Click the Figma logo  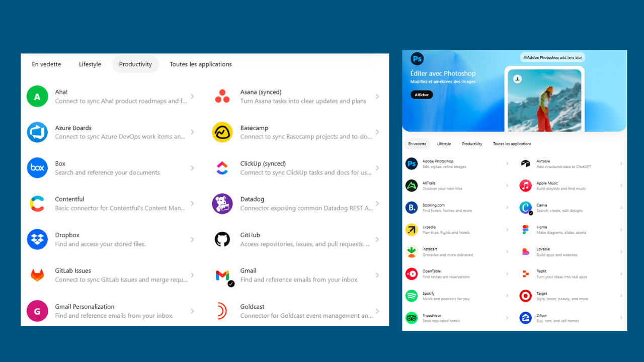pyautogui.click(x=526, y=230)
